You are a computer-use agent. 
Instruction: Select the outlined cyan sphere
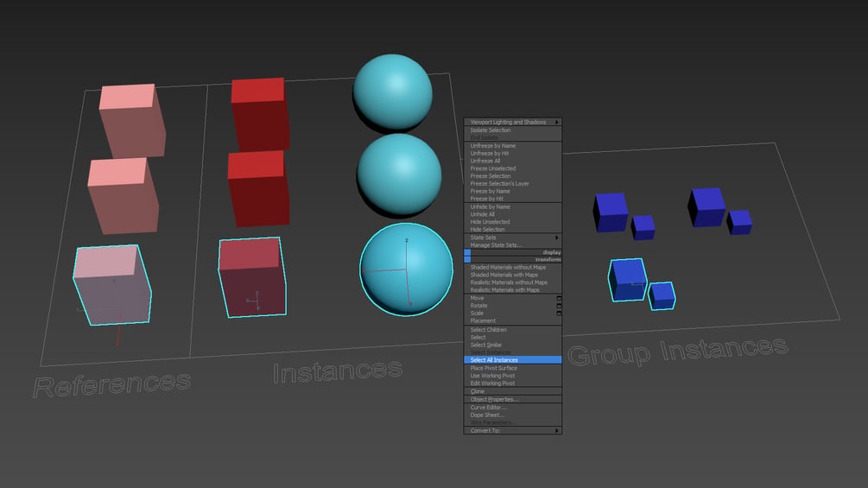pyautogui.click(x=406, y=269)
